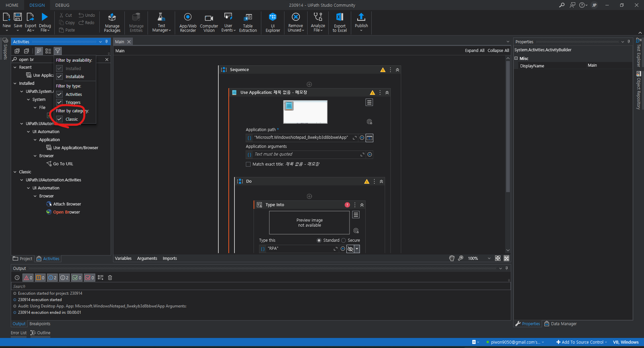Indicate target for Type Into activity
Image resolution: width=644 pixels, height=348 pixels.
tap(356, 231)
